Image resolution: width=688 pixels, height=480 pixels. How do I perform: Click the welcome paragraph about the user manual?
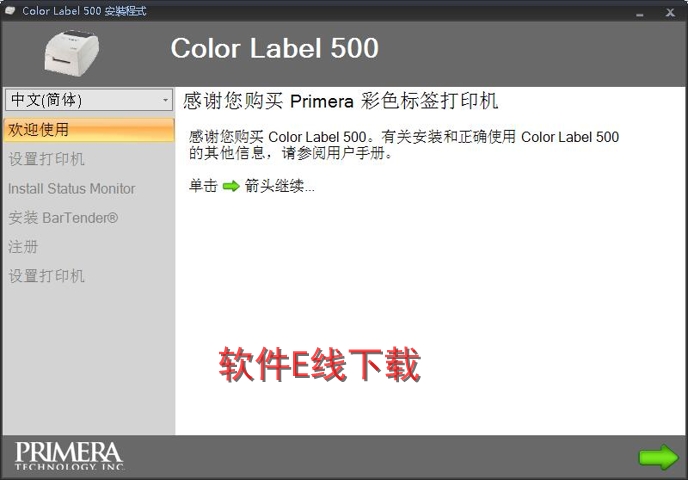[404, 145]
